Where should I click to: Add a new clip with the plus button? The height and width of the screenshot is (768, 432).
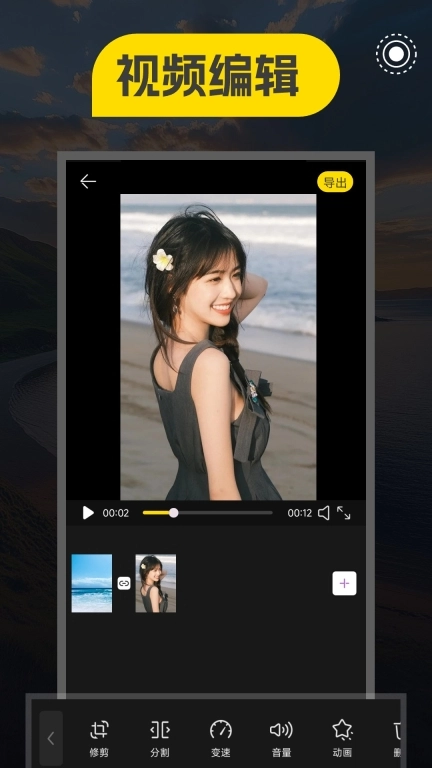[x=344, y=583]
